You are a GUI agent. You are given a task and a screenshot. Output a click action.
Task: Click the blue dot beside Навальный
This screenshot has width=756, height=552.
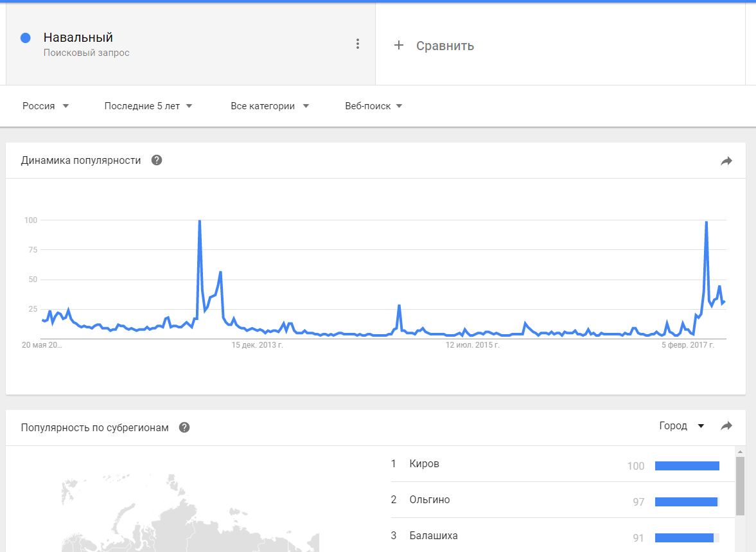click(26, 38)
